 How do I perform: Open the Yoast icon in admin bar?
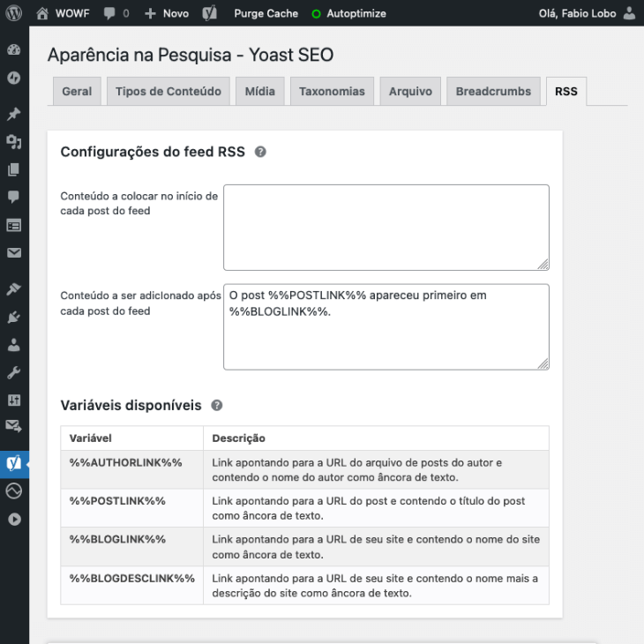tap(209, 13)
